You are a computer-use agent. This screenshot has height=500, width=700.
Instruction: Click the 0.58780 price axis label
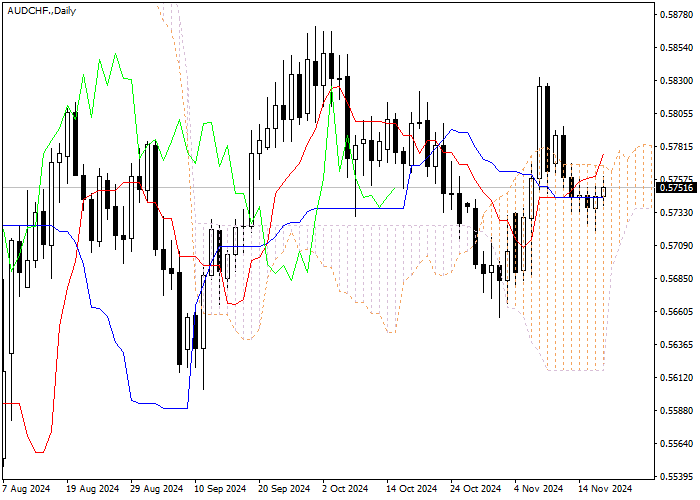677,15
